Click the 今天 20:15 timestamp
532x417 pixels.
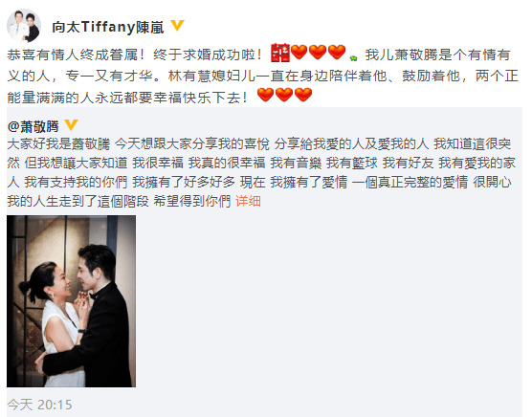pyautogui.click(x=39, y=405)
